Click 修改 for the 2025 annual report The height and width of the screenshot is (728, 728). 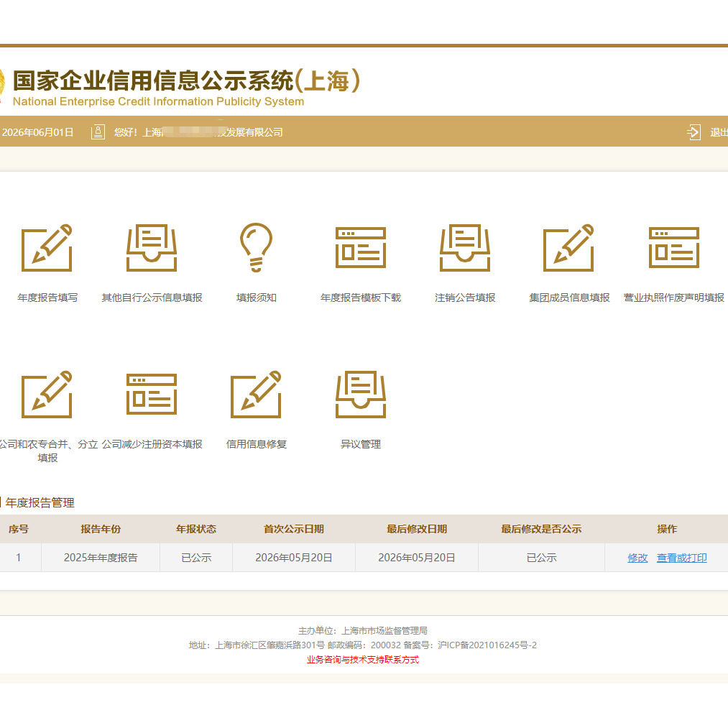coord(637,558)
